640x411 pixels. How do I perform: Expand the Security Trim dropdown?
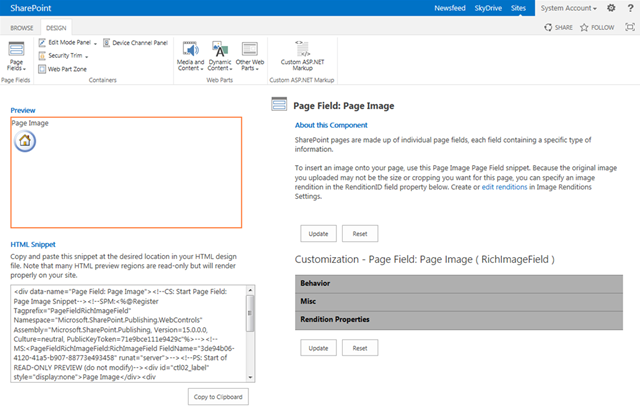[87, 56]
